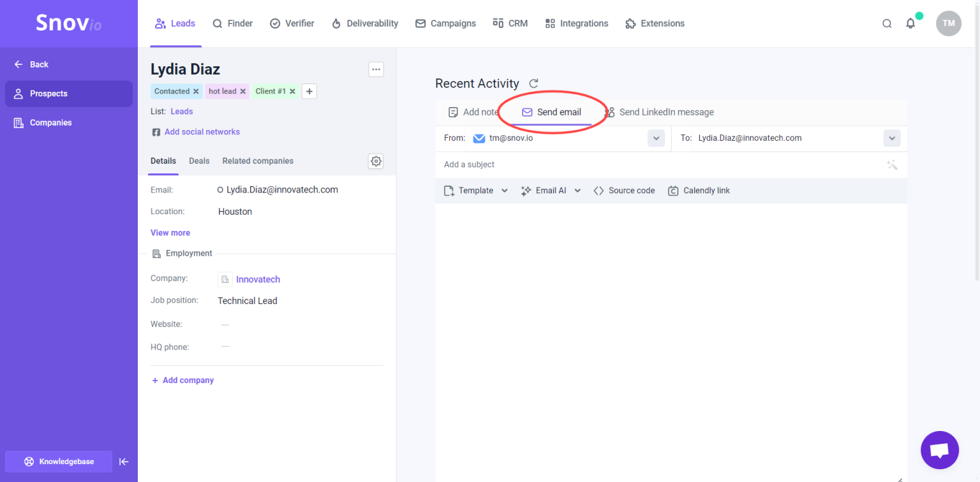This screenshot has height=482, width=980.
Task: Open Extensions page
Action: (655, 24)
